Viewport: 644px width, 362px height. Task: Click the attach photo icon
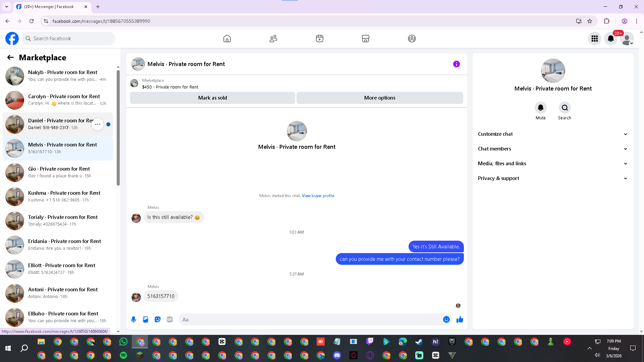click(146, 319)
